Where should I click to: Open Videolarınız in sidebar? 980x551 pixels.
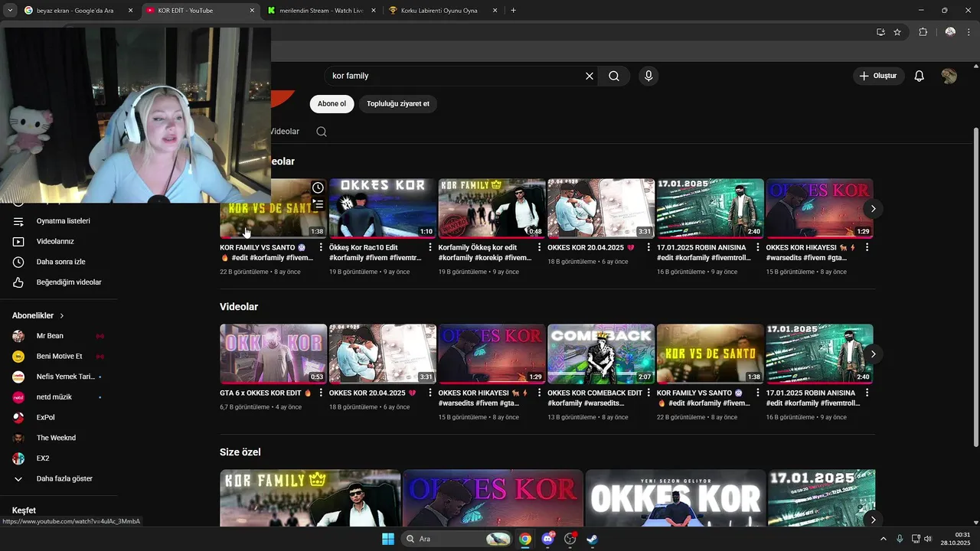pos(58,241)
